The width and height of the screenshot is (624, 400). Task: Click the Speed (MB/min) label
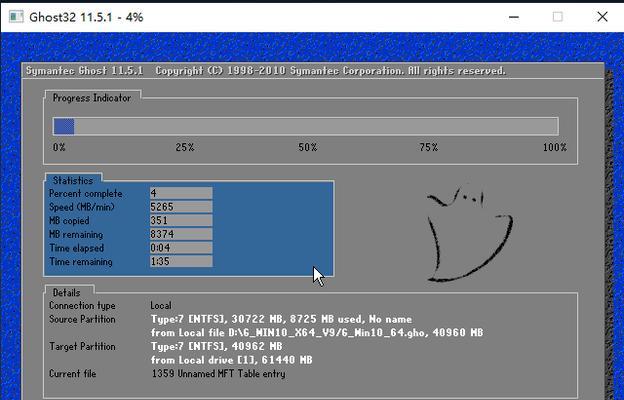[82, 207]
